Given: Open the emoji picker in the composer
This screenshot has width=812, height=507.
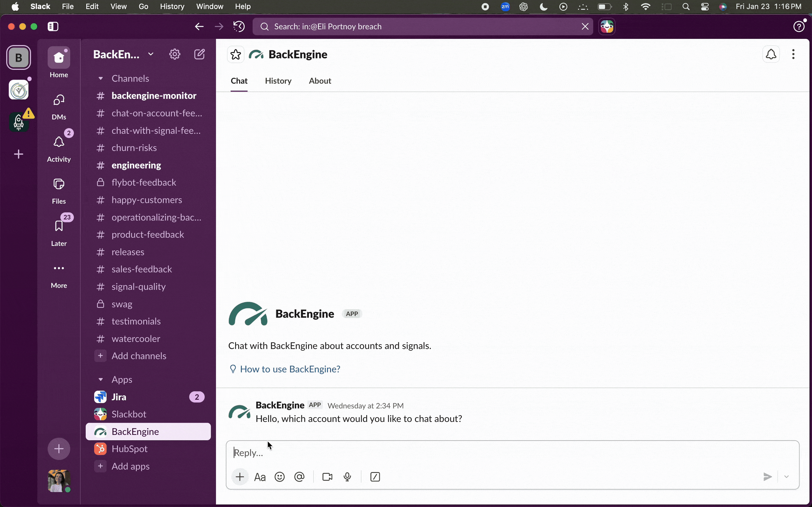Looking at the screenshot, I should (x=279, y=477).
